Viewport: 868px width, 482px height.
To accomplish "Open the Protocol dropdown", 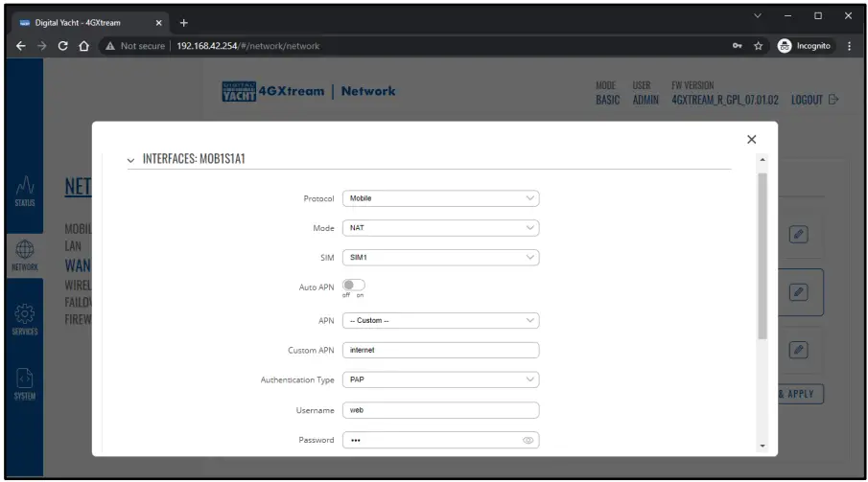I will (x=440, y=198).
